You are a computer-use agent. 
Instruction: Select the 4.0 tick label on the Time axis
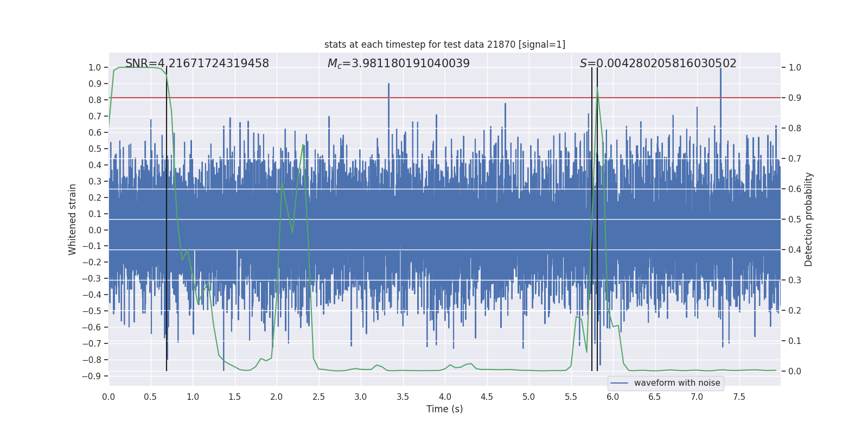(x=445, y=397)
